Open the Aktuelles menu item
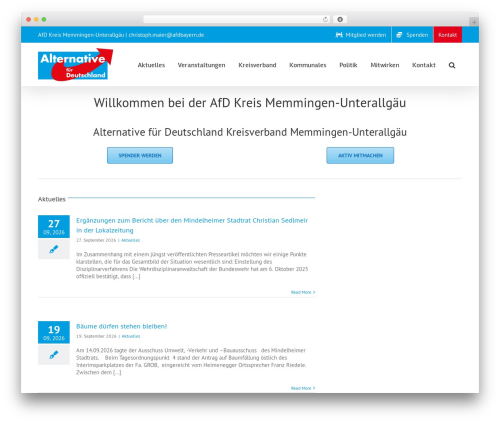The width and height of the screenshot is (500, 423). click(x=151, y=65)
